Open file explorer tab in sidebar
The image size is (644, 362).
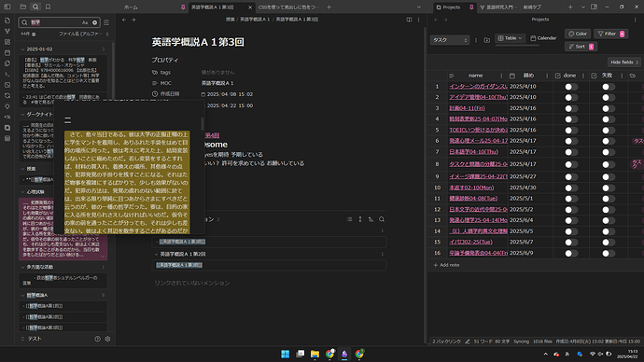point(23,7)
